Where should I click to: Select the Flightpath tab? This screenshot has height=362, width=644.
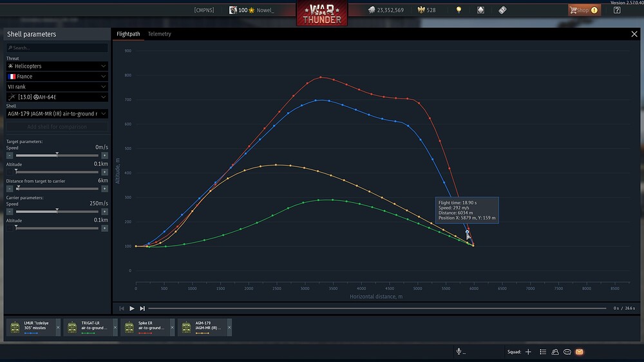click(x=128, y=33)
